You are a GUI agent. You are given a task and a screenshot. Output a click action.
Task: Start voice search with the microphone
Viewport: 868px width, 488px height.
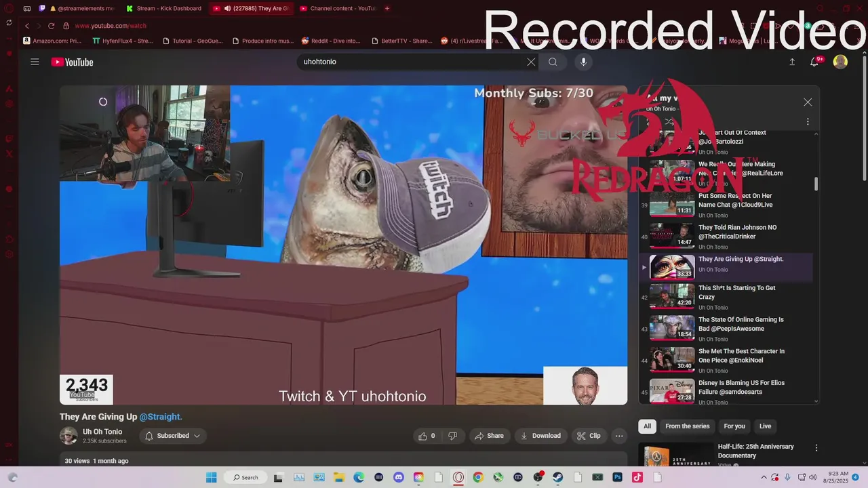[x=583, y=62]
